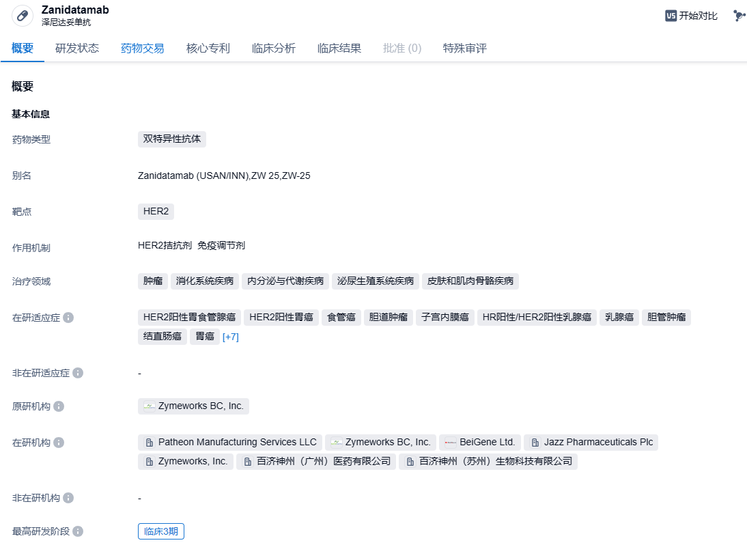
Task: Open the BeiGene Ltd. organization tag
Action: (480, 443)
